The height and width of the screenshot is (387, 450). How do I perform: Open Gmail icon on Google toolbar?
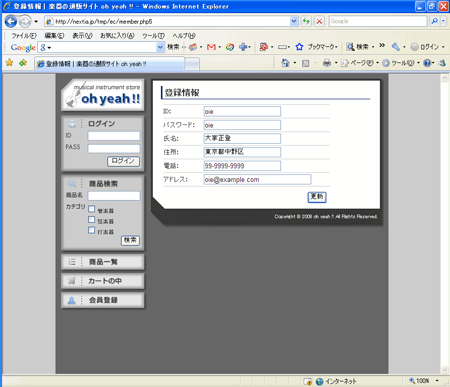(211, 47)
